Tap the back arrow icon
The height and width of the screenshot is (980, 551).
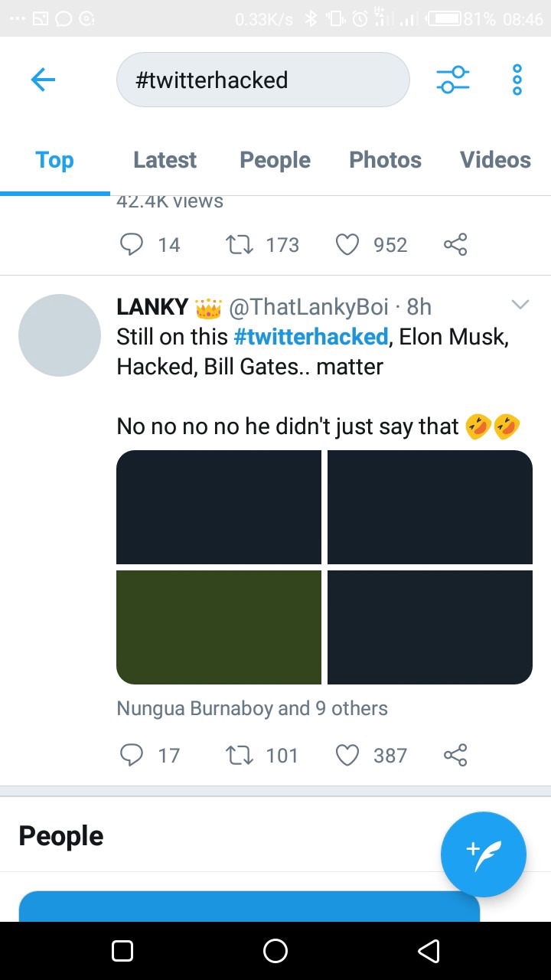pyautogui.click(x=43, y=80)
